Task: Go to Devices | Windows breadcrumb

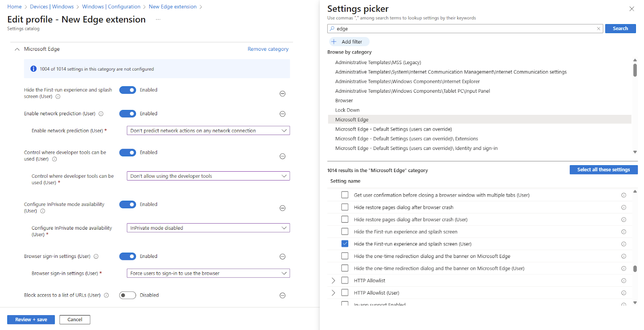Action: tap(52, 7)
